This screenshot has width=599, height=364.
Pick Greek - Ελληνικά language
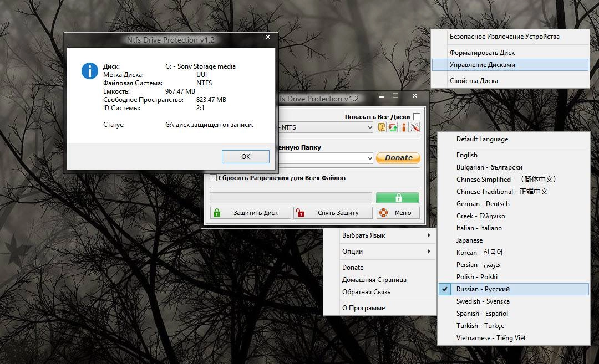pos(514,216)
